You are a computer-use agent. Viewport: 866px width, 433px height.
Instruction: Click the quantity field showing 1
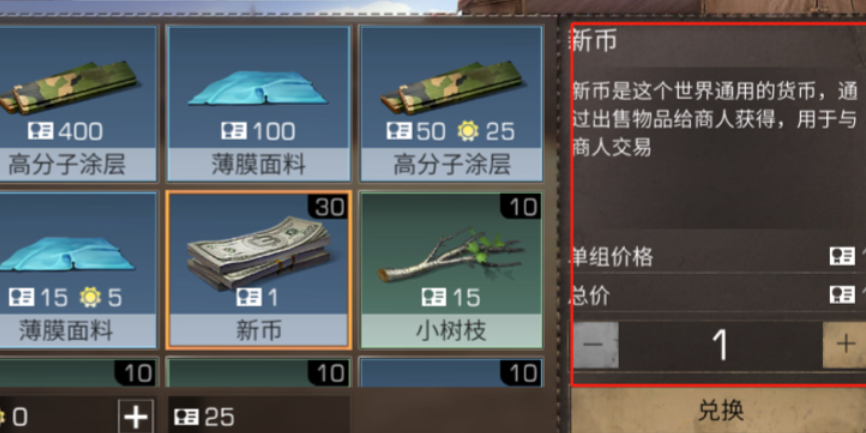pyautogui.click(x=721, y=345)
